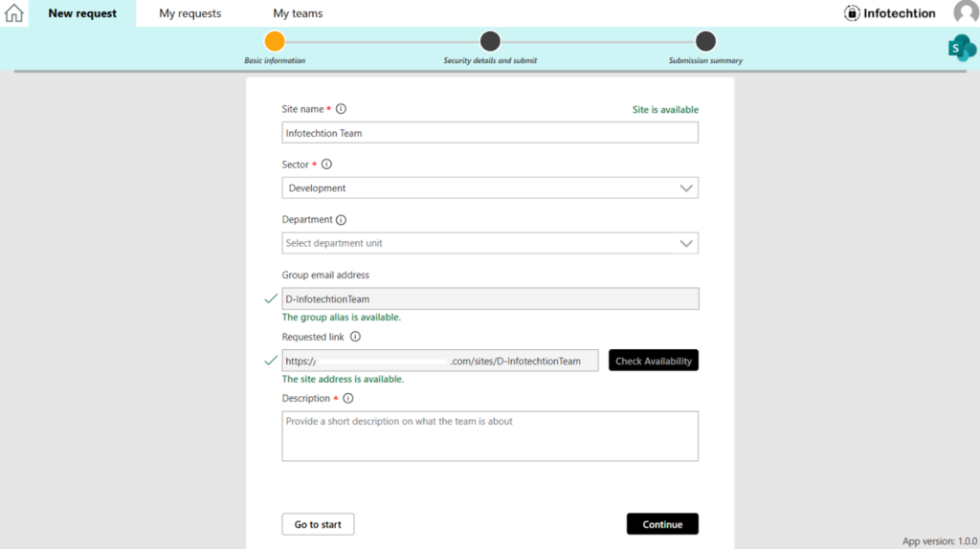
Task: Select the Security details step marker
Action: click(490, 41)
